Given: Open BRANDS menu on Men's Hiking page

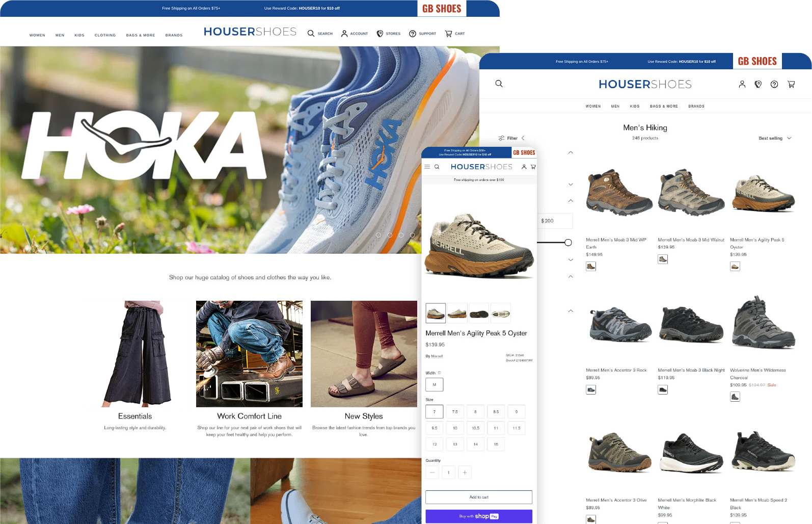Looking at the screenshot, I should (696, 107).
